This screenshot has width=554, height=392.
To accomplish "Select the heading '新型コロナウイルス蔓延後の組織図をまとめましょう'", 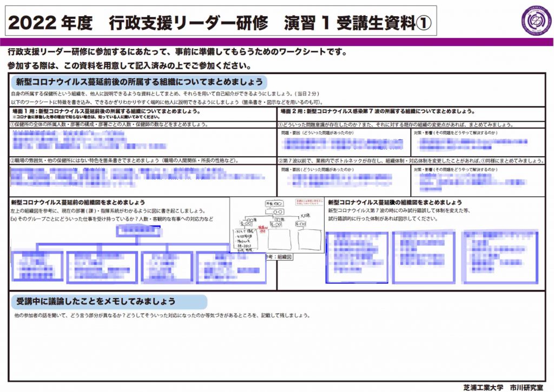I will pos(395,202).
